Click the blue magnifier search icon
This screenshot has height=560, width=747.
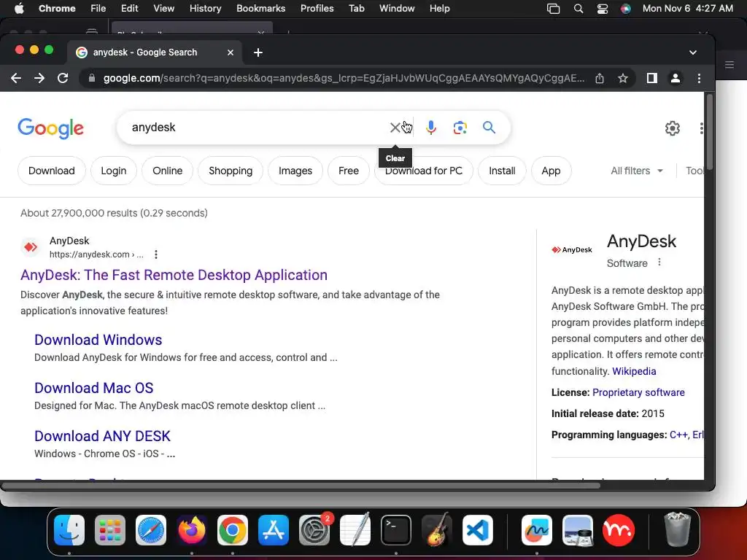click(x=489, y=127)
